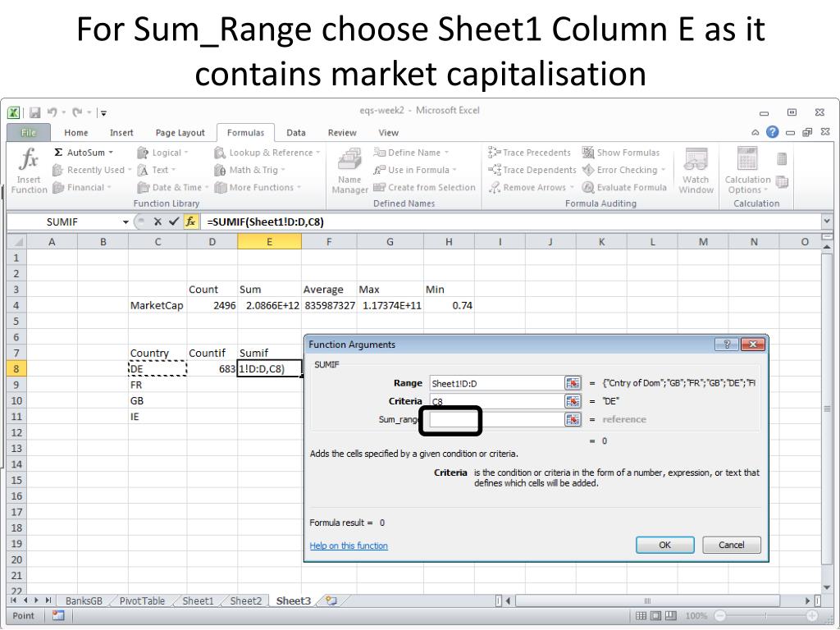Open the File tab
The width and height of the screenshot is (840, 630).
(29, 132)
